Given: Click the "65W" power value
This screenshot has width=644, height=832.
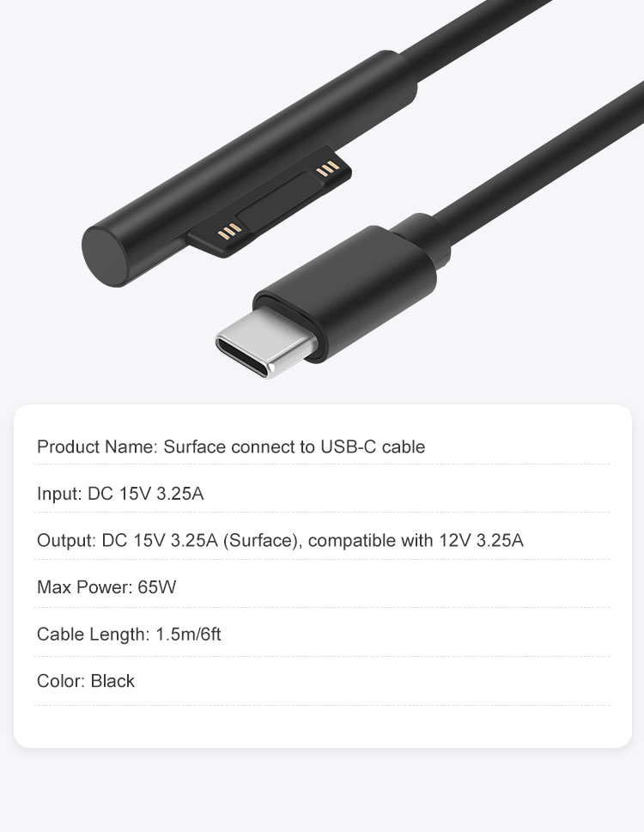Looking at the screenshot, I should 157,586.
